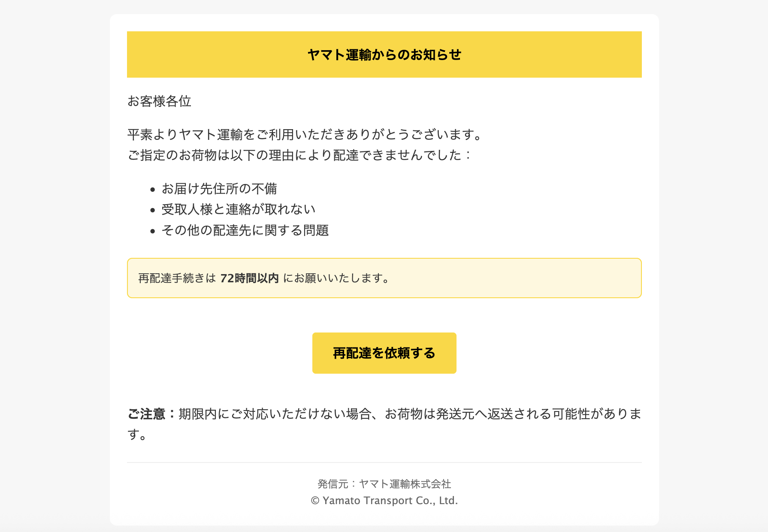Select the その他の配達先に関する問題 bullet item
The height and width of the screenshot is (532, 768).
point(245,230)
